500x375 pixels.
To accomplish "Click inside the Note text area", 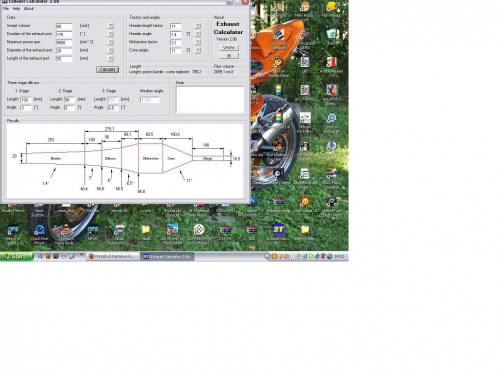I will pos(210,100).
